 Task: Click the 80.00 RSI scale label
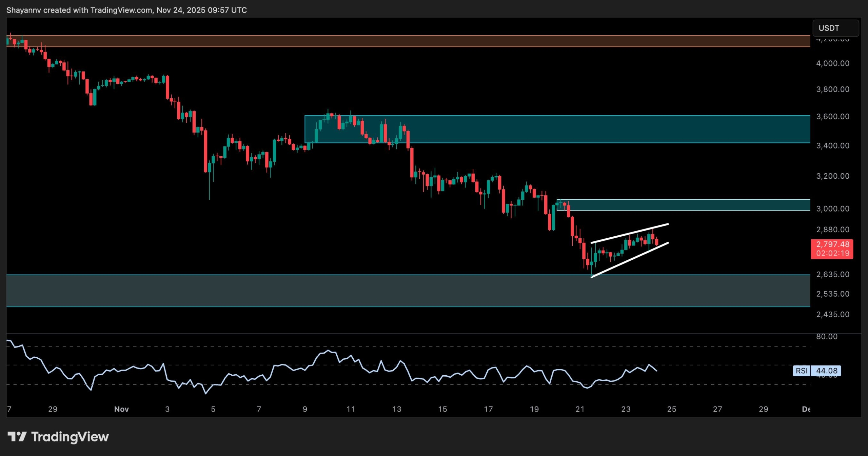(x=826, y=336)
